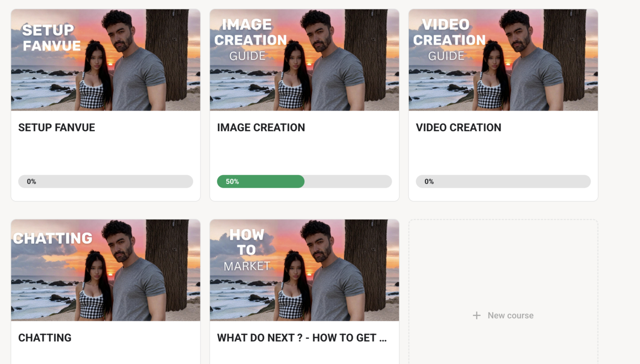Click the New course label
The width and height of the screenshot is (640, 364).
click(x=511, y=316)
